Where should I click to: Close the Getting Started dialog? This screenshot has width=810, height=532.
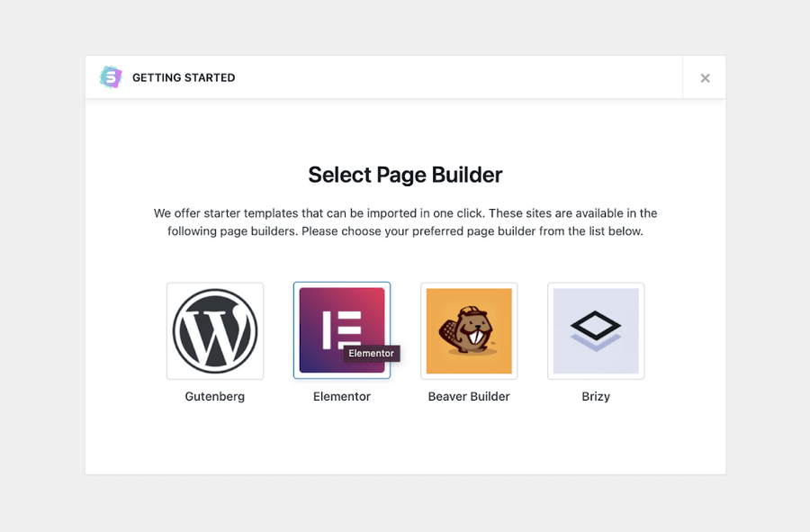coord(705,78)
